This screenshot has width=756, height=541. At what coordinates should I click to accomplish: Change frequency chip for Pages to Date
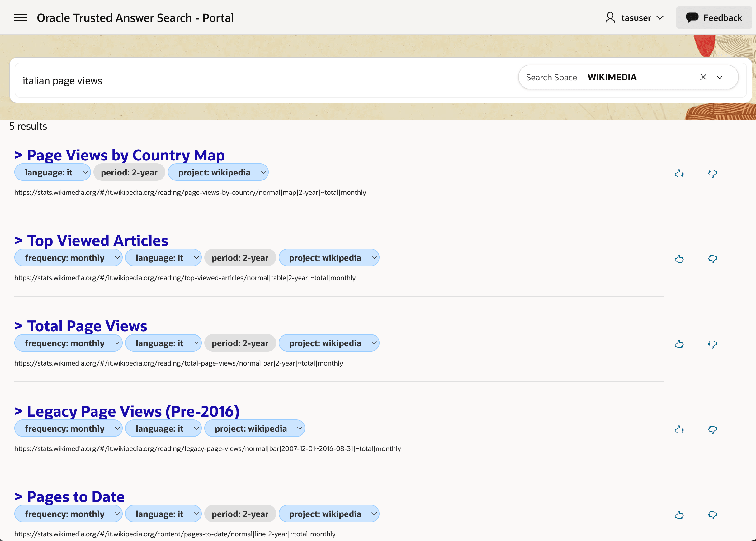coord(68,514)
